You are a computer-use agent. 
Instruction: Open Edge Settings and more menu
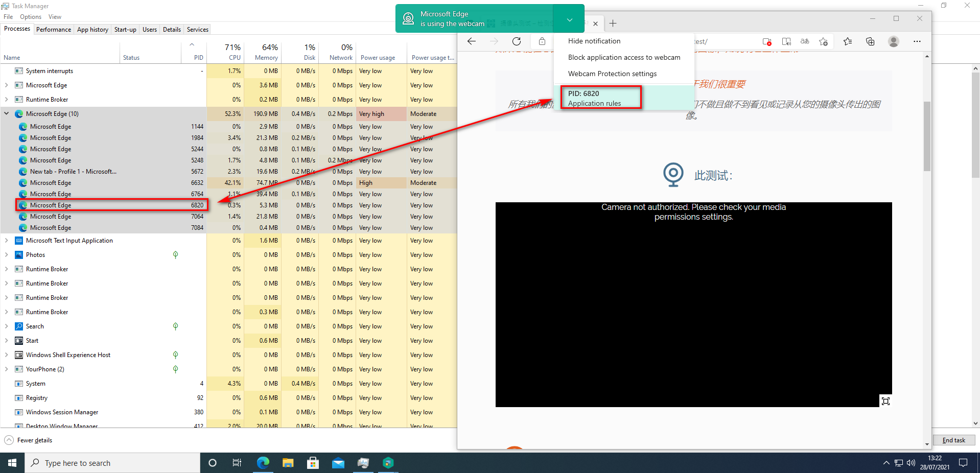click(x=917, y=41)
